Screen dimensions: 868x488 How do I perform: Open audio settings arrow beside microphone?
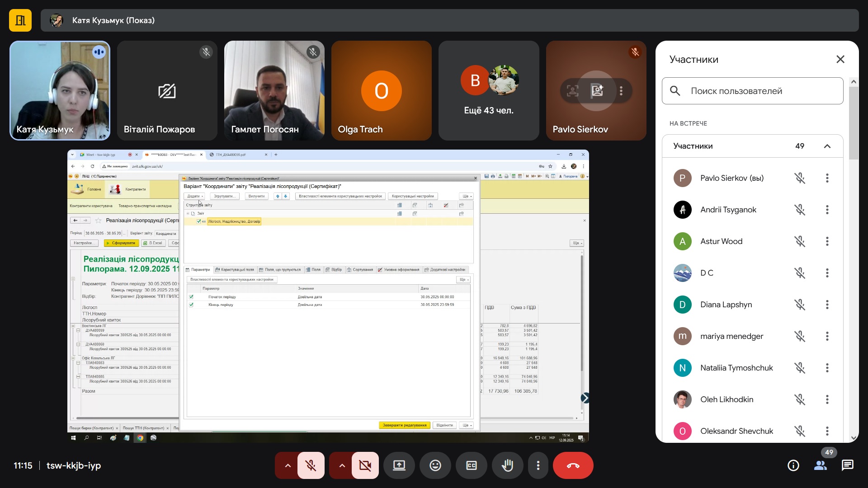click(288, 465)
